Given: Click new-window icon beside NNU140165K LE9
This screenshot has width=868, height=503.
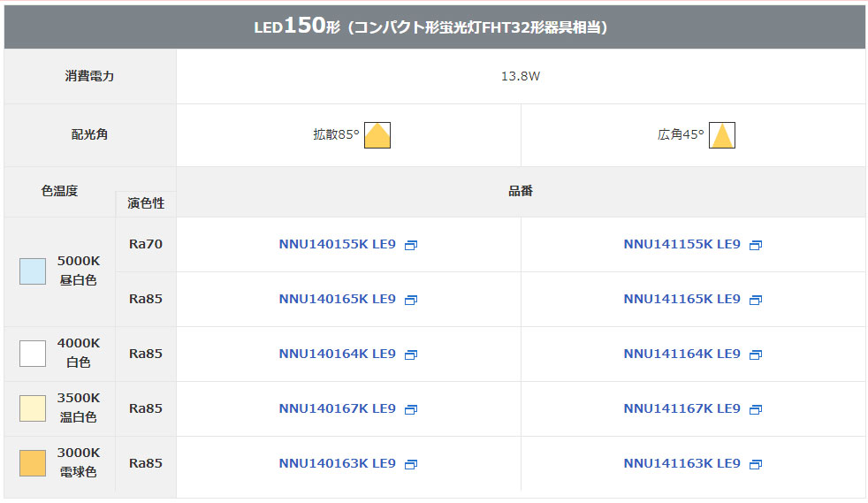Looking at the screenshot, I should [410, 301].
